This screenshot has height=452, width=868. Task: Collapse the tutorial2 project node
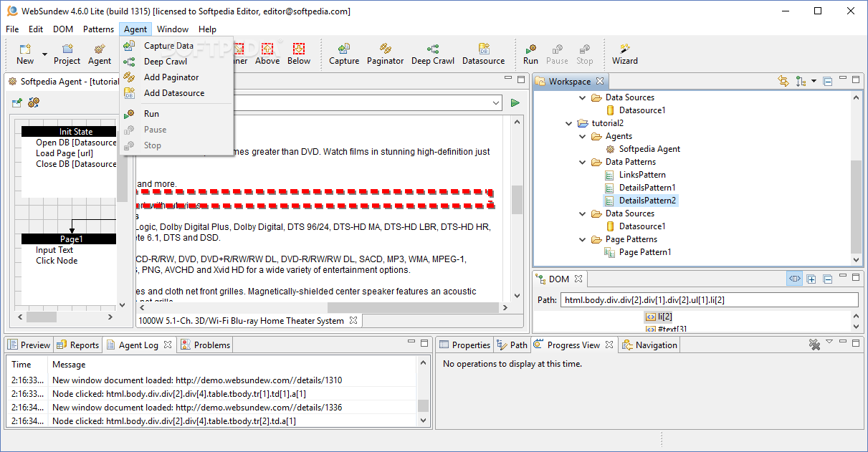pyautogui.click(x=570, y=123)
